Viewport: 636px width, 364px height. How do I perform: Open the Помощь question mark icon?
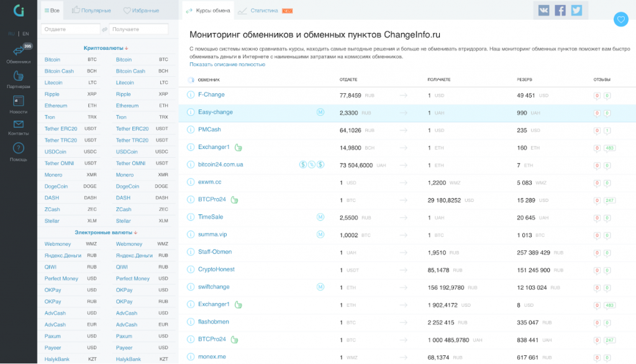point(18,148)
